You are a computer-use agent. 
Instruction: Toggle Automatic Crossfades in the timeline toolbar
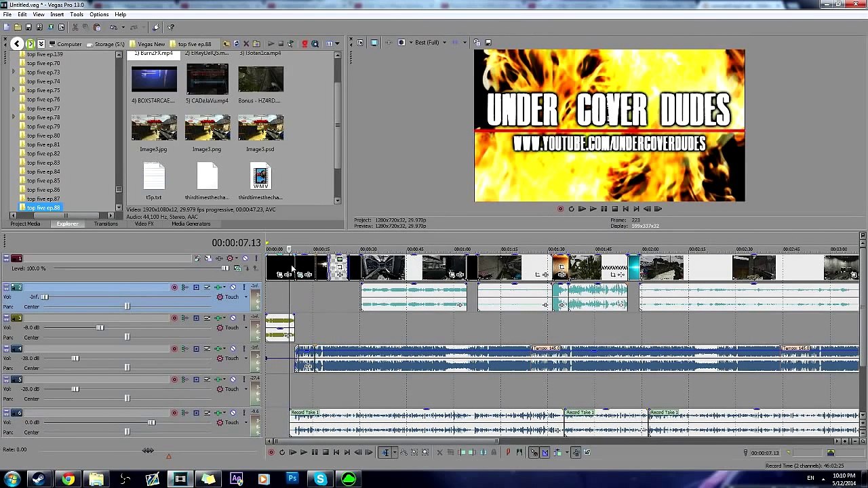click(545, 453)
